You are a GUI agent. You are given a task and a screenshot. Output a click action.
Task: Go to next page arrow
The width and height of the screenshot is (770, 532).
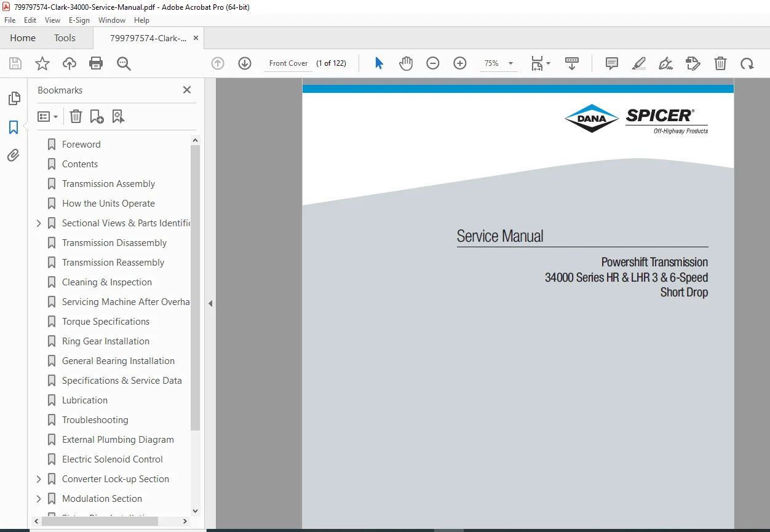click(245, 63)
